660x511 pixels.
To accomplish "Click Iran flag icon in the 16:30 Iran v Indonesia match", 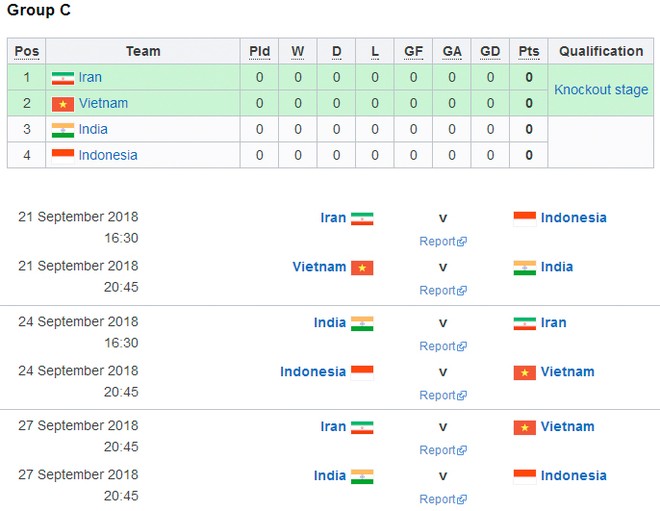I will point(362,218).
